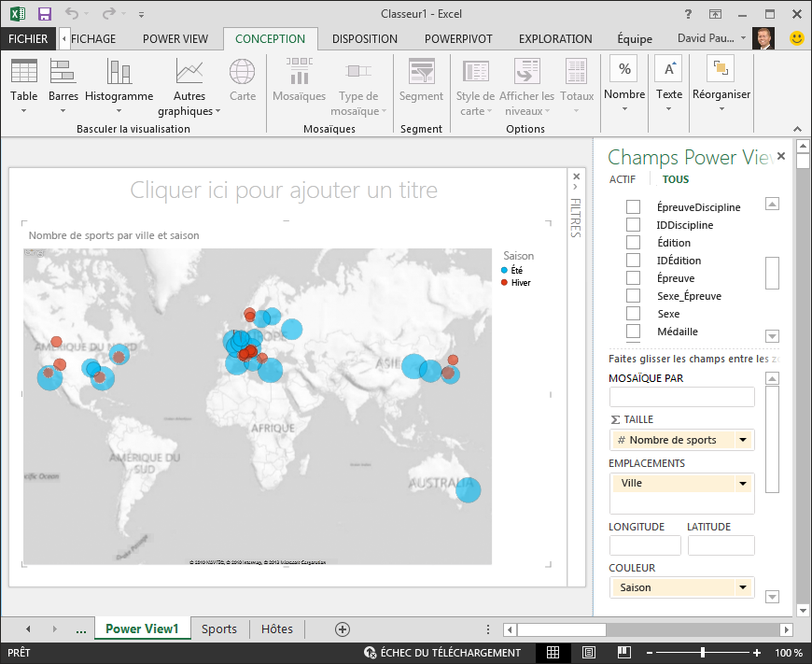Adjust the zoom slider handle

click(703, 653)
